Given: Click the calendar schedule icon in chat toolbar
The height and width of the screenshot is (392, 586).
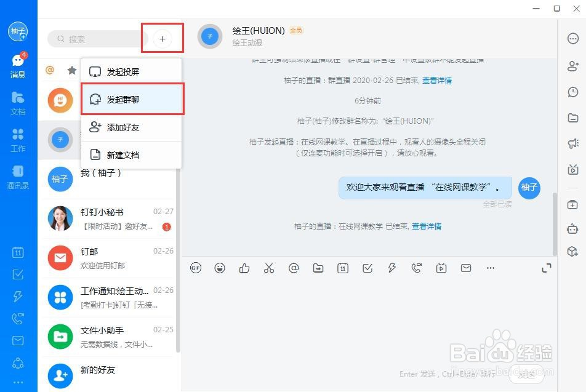Looking at the screenshot, I should (343, 268).
